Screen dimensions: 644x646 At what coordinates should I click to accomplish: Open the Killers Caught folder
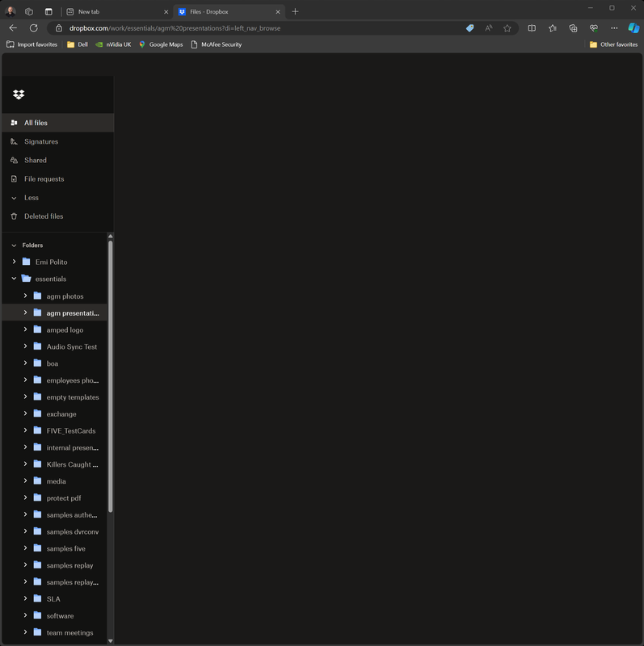(72, 465)
